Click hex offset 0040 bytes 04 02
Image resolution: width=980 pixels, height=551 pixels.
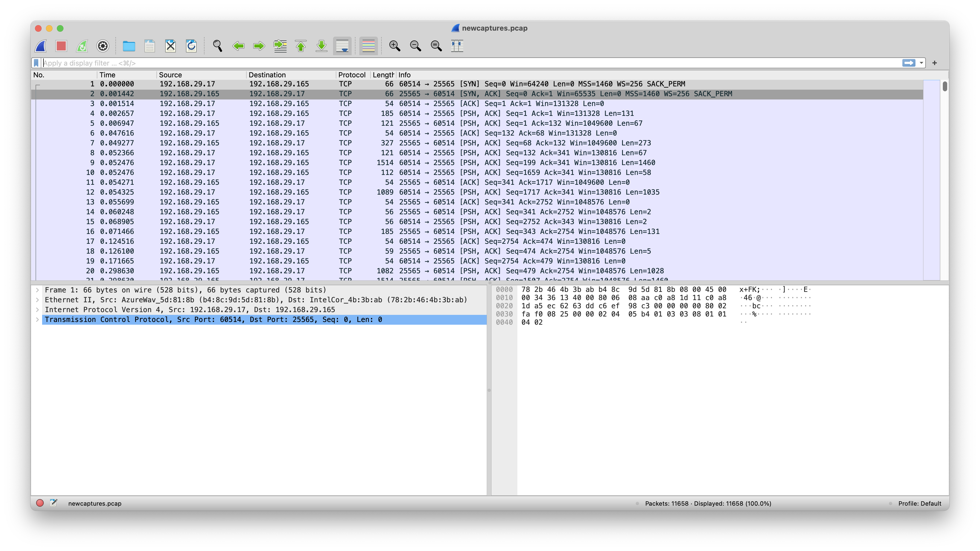coord(532,323)
